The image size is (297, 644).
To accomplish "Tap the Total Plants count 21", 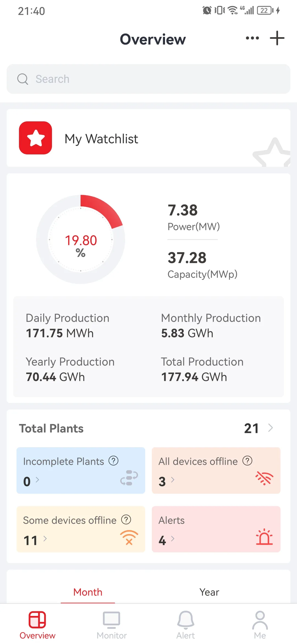I will click(x=251, y=428).
